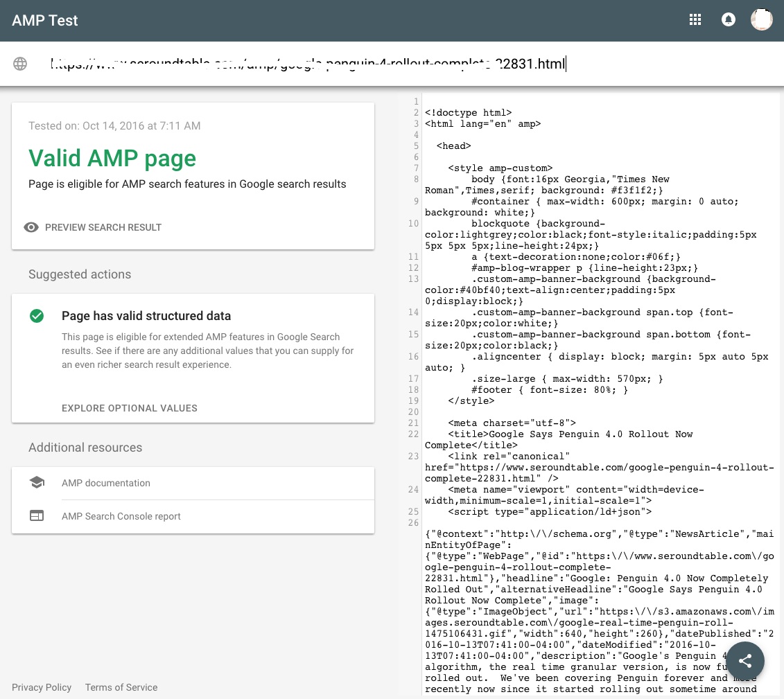Click the '<style amp-custom>' code line

pos(500,168)
